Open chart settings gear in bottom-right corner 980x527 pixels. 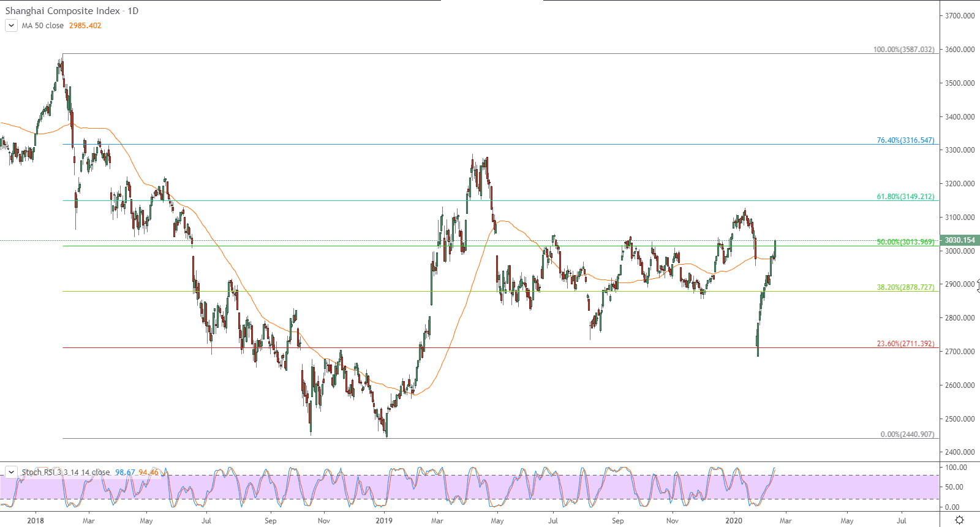[960, 520]
